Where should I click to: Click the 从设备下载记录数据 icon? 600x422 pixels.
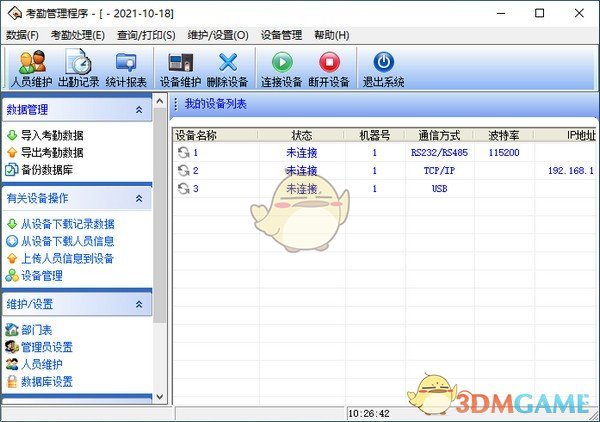[12, 223]
